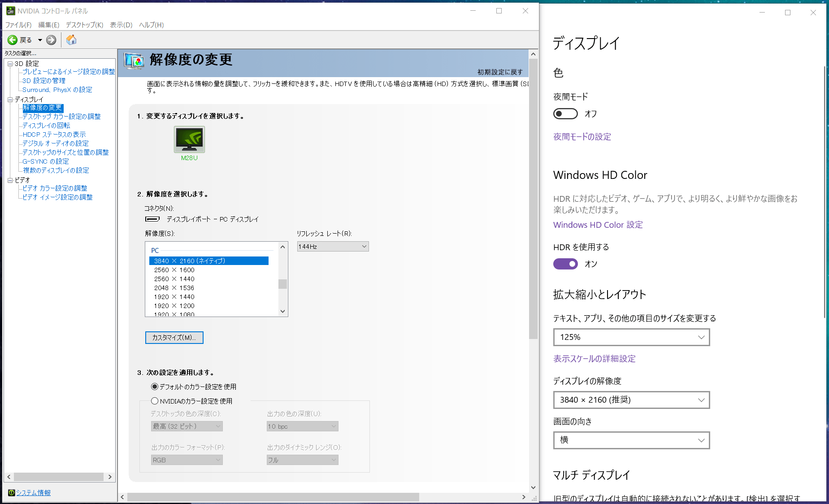Image resolution: width=829 pixels, height=504 pixels.
Task: Click task tree scroll-right arrow
Action: (110, 477)
